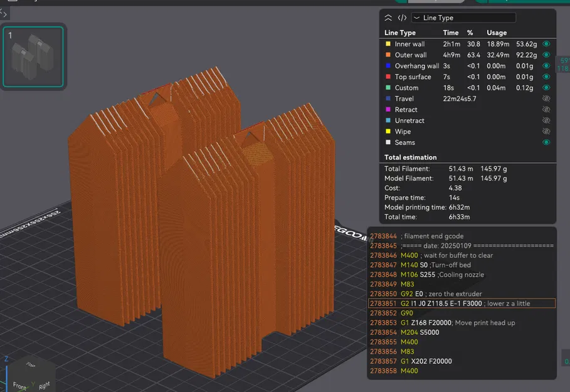
Task: Click the Time column header
Action: [x=450, y=33]
